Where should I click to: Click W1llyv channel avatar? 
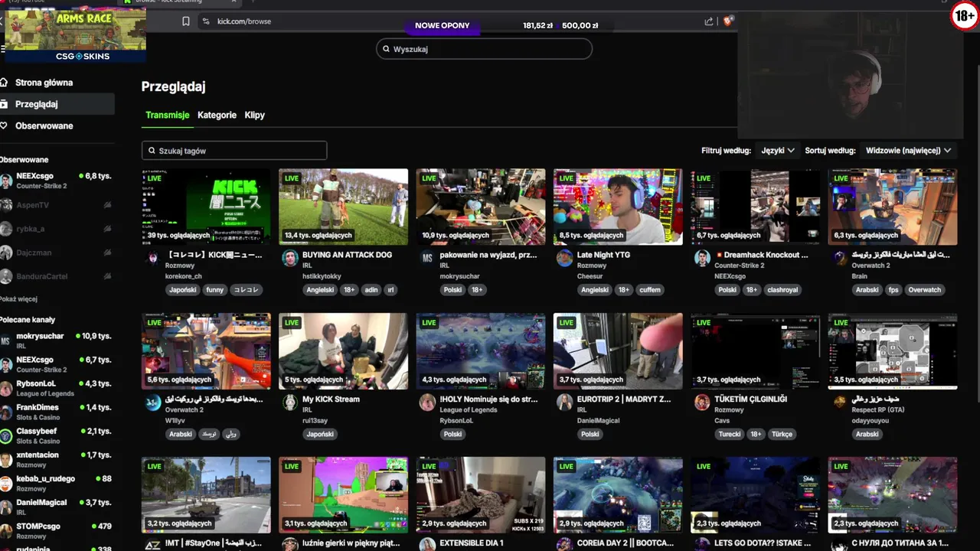click(x=152, y=403)
